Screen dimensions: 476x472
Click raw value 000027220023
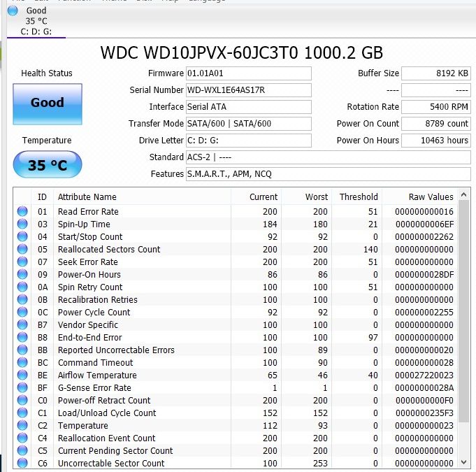(424, 376)
